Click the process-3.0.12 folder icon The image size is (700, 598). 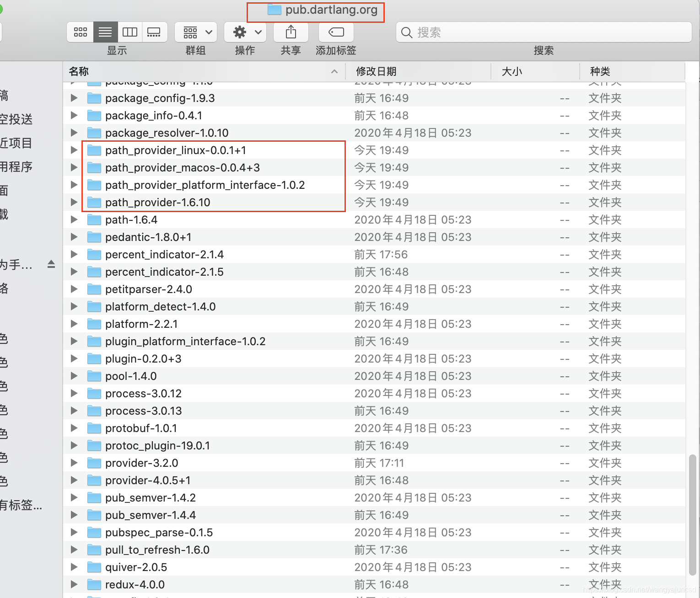point(94,393)
